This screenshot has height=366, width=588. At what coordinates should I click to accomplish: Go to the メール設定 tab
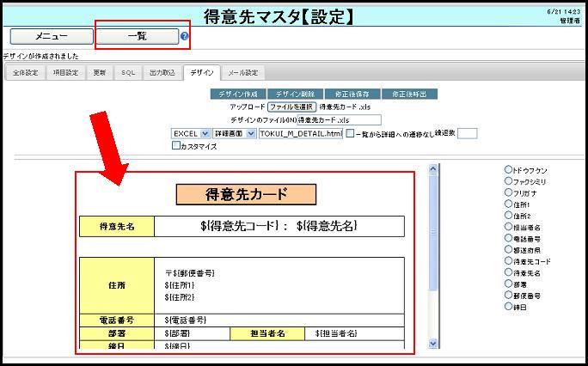[x=243, y=73]
